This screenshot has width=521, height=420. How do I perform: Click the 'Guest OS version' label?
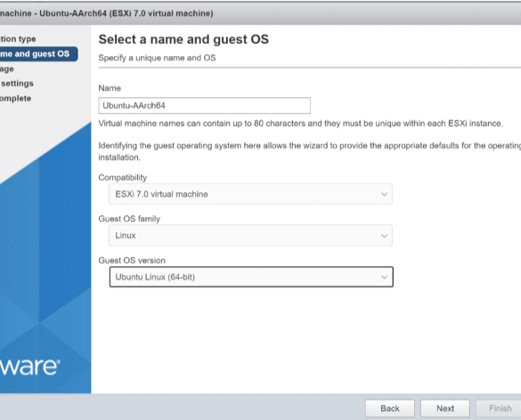(x=132, y=261)
